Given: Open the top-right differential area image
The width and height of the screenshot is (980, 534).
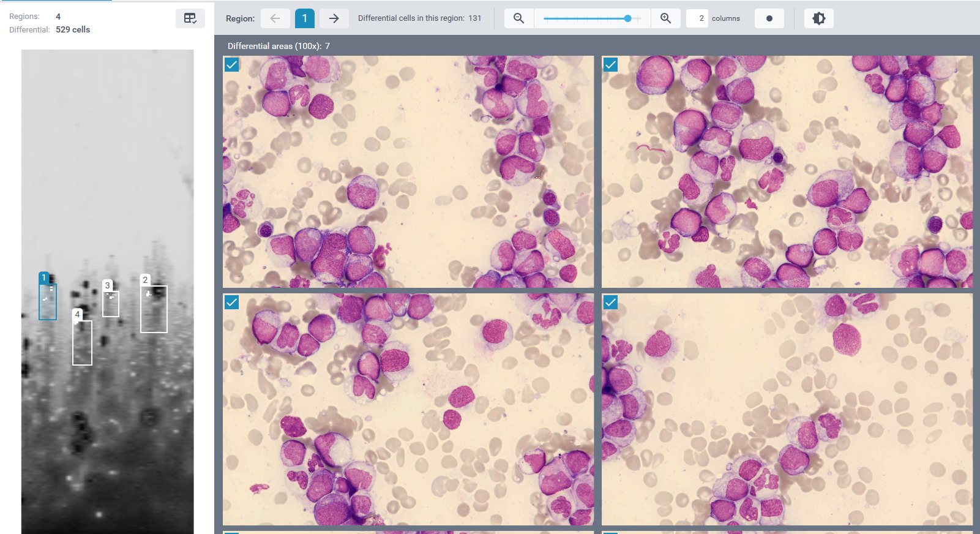Looking at the screenshot, I should pos(787,172).
